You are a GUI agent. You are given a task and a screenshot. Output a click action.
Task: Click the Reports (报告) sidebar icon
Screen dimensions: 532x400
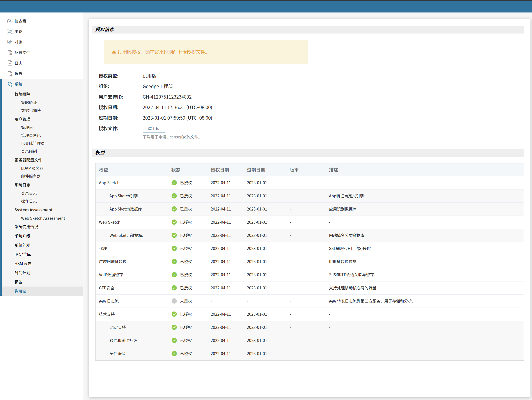(10, 74)
